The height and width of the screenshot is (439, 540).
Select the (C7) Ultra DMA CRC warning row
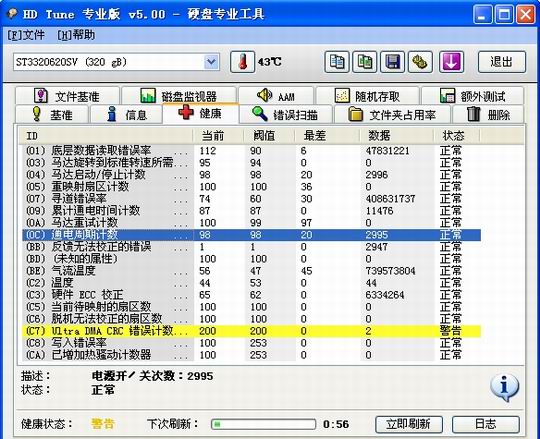click(251, 331)
